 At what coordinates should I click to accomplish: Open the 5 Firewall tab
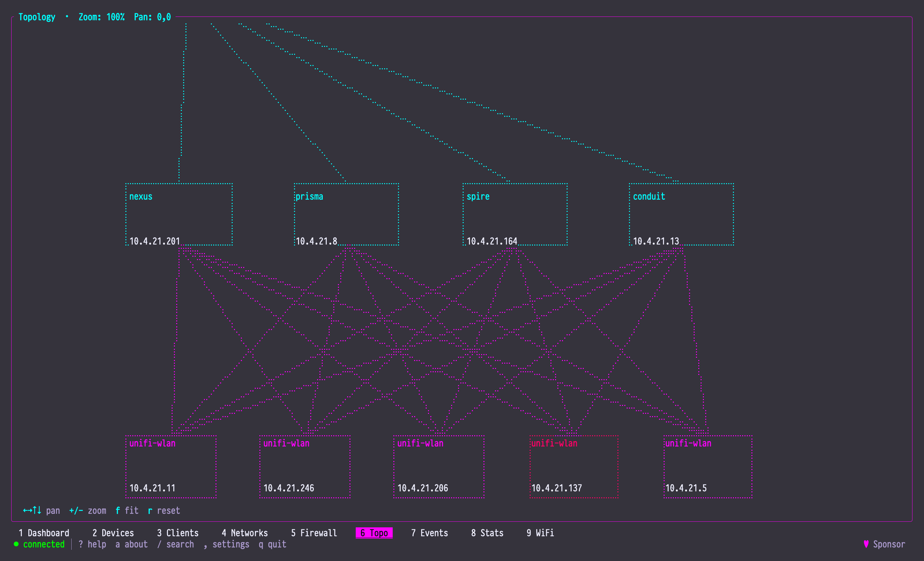pyautogui.click(x=314, y=533)
